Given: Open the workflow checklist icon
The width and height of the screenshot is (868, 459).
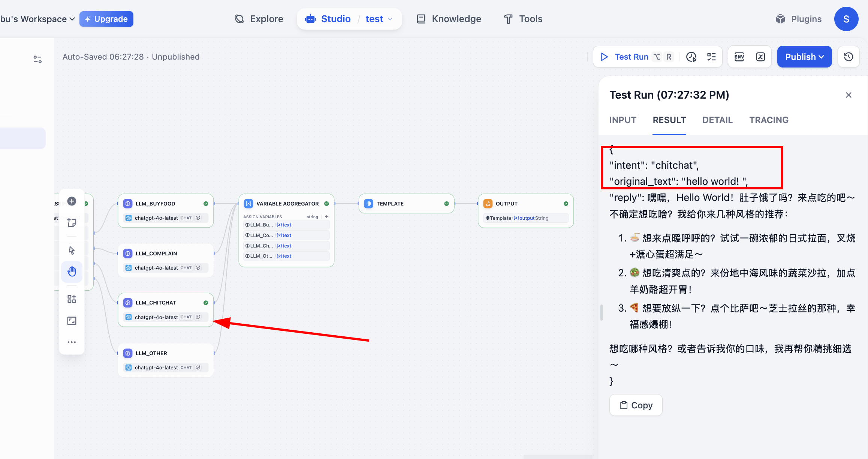Looking at the screenshot, I should [711, 57].
